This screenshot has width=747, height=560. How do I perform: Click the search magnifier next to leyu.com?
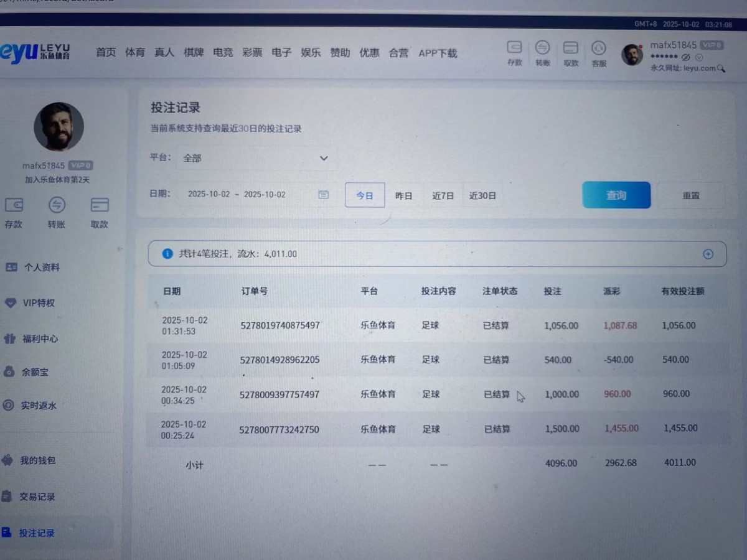tap(721, 69)
